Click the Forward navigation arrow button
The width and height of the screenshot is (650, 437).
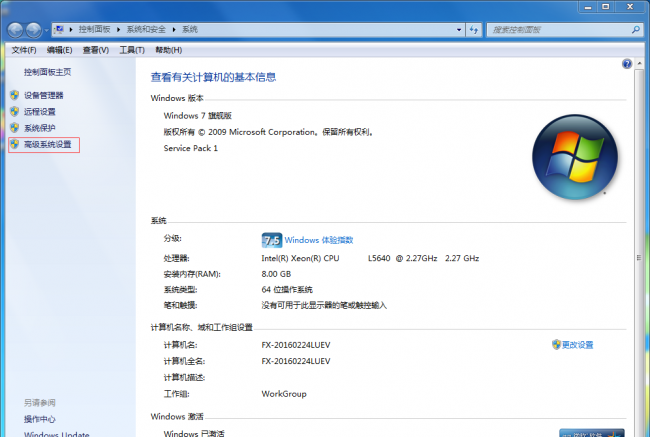(x=34, y=30)
